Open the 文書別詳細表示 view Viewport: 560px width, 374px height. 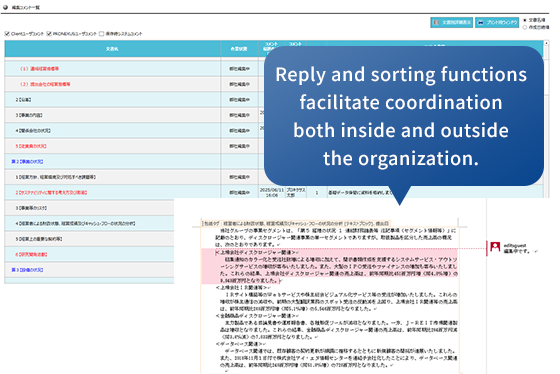(x=451, y=23)
